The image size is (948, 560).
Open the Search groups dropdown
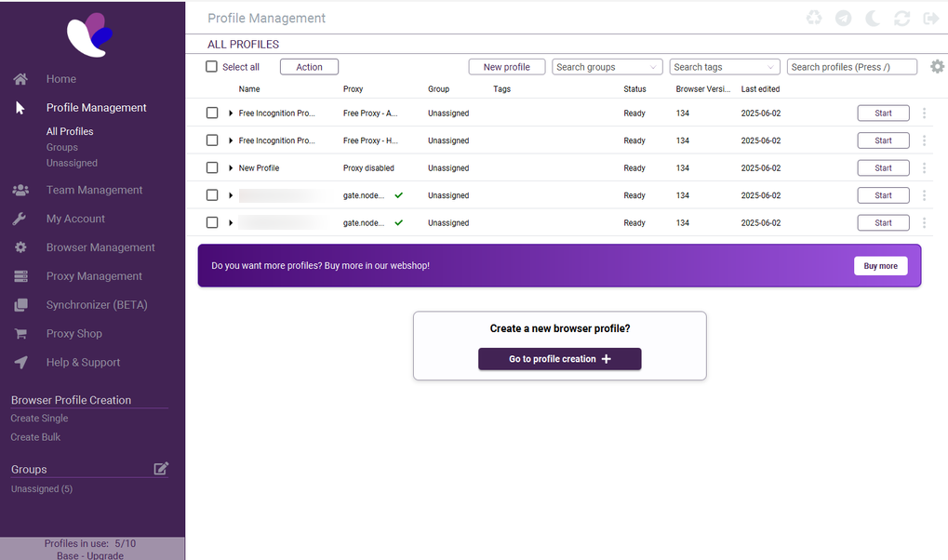pos(607,67)
